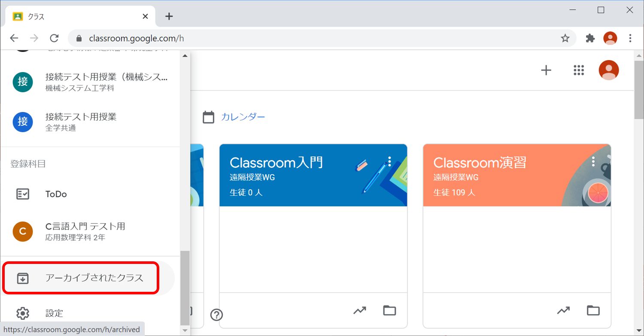Click the sidebar scrollbar thumb

tap(185, 288)
